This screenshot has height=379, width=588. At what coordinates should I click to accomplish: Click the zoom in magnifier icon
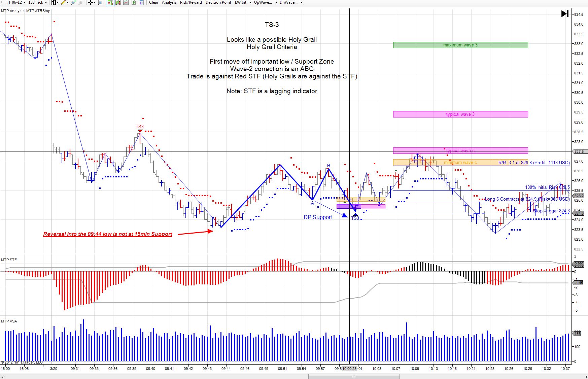73,2
